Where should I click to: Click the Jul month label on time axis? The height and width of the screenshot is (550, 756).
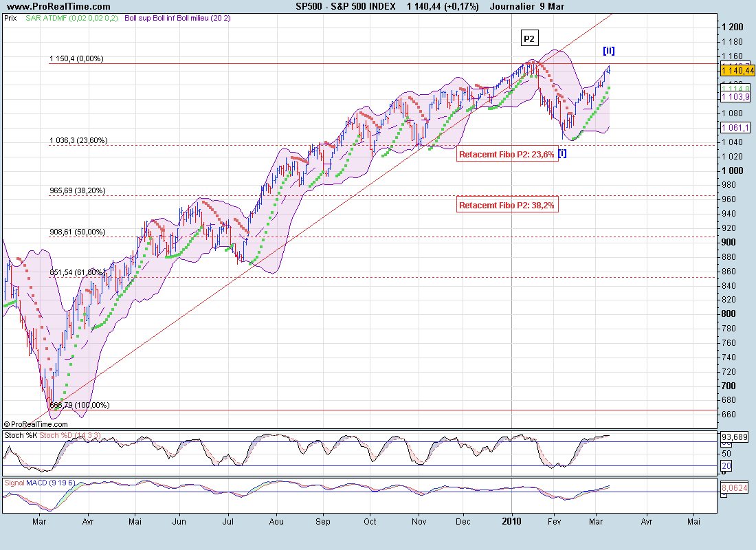pyautogui.click(x=227, y=522)
